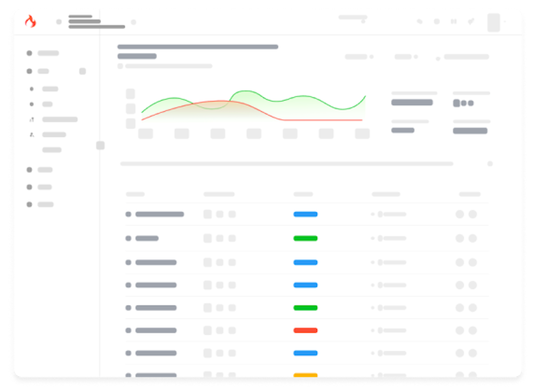Screen dimensions: 535x392
Task: Switch to the first column header tab
Action: [135, 194]
